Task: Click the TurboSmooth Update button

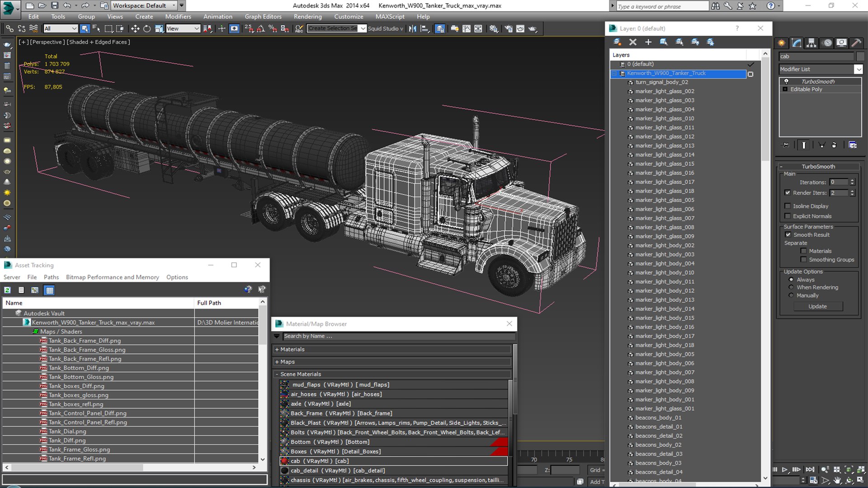Action: coord(817,306)
